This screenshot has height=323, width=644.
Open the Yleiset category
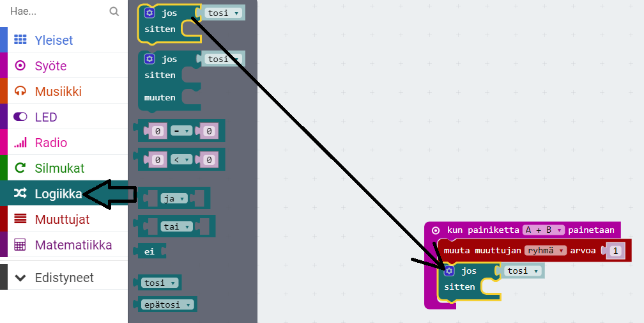click(x=54, y=40)
